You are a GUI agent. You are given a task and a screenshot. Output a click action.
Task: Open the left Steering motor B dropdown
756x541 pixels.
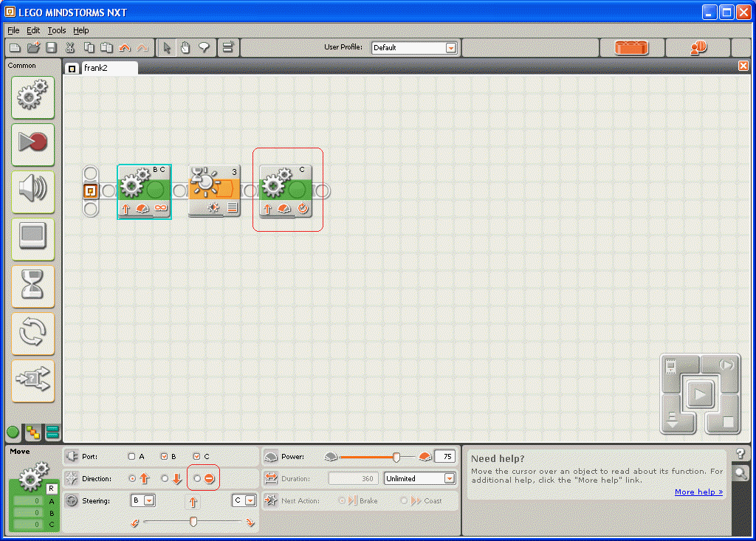pos(149,501)
